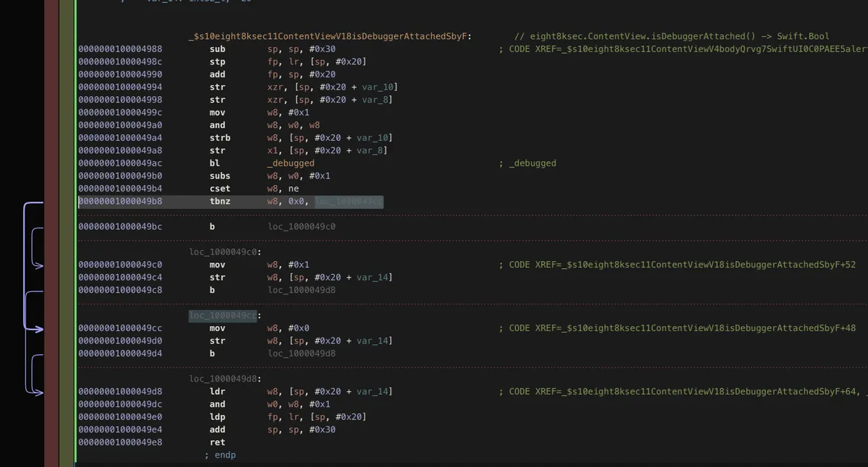868x467 pixels.
Task: Click the '; _debugged' comment
Action: pyautogui.click(x=527, y=163)
